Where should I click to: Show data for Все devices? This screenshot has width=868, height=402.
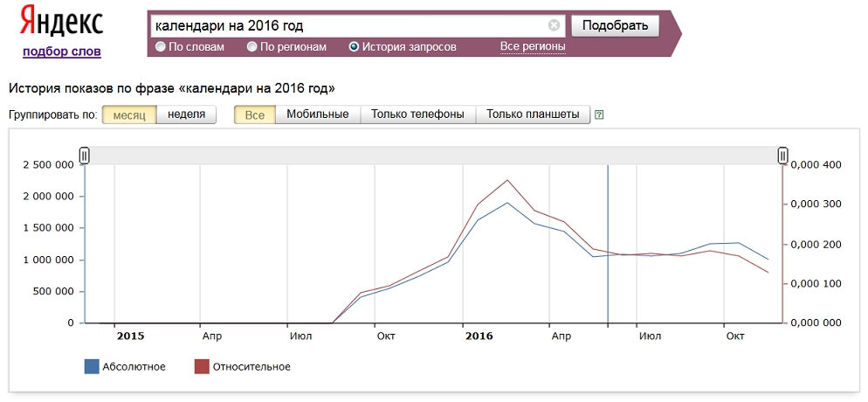[x=255, y=115]
